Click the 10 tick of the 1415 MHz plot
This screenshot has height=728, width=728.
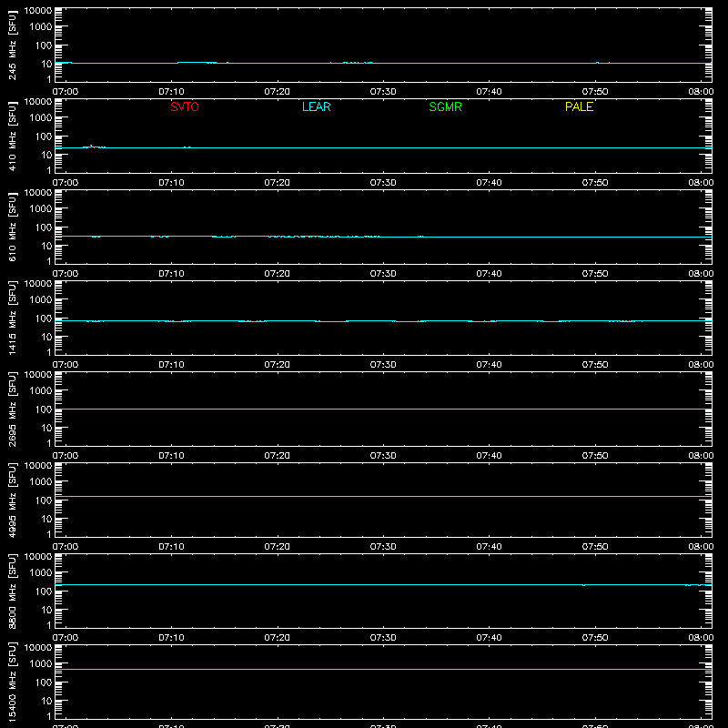[47, 337]
